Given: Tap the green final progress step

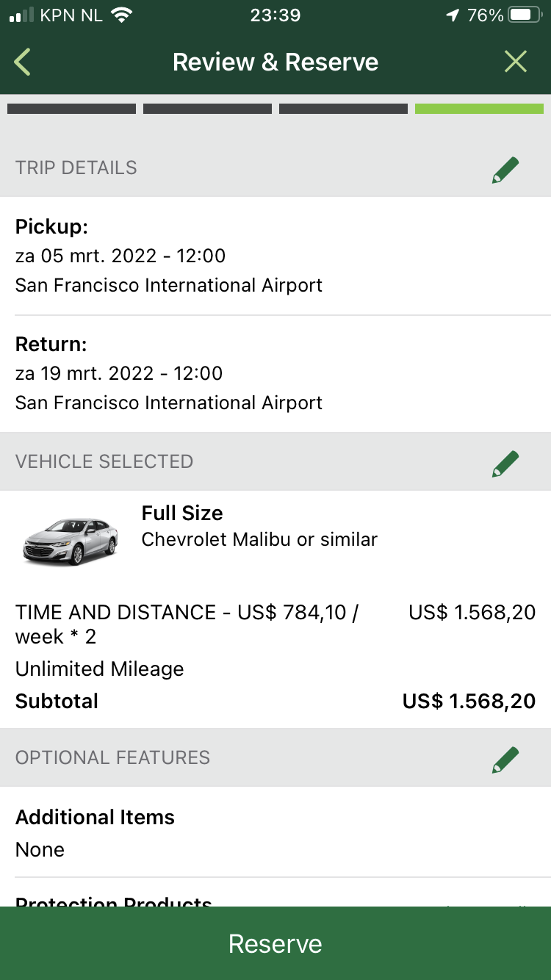Looking at the screenshot, I should [x=479, y=109].
